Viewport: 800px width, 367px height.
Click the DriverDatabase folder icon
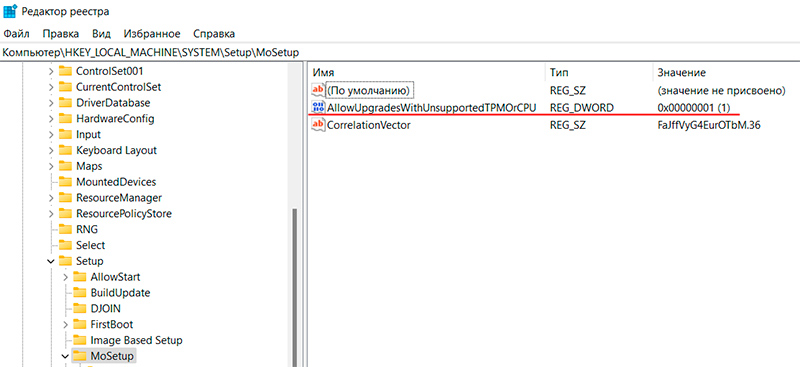(65, 103)
